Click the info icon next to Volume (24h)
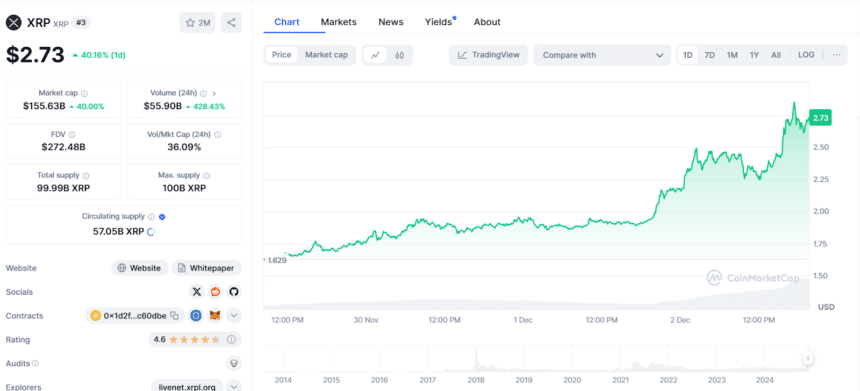860x391 pixels. coord(203,94)
